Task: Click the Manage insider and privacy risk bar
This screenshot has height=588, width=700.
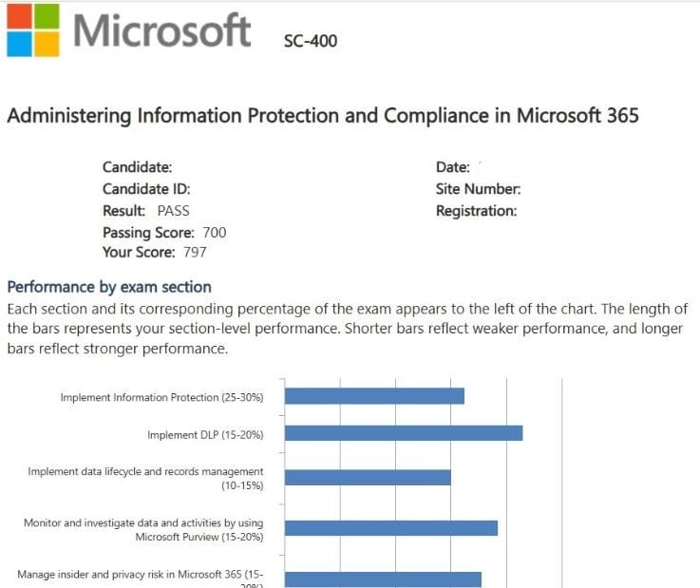Action: pyautogui.click(x=383, y=579)
